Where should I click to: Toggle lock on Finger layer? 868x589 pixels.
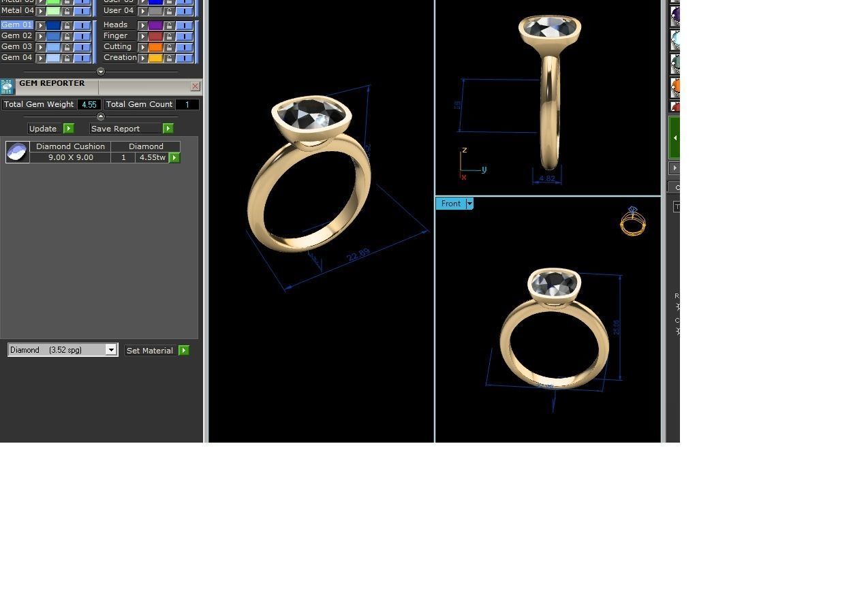click(x=169, y=36)
